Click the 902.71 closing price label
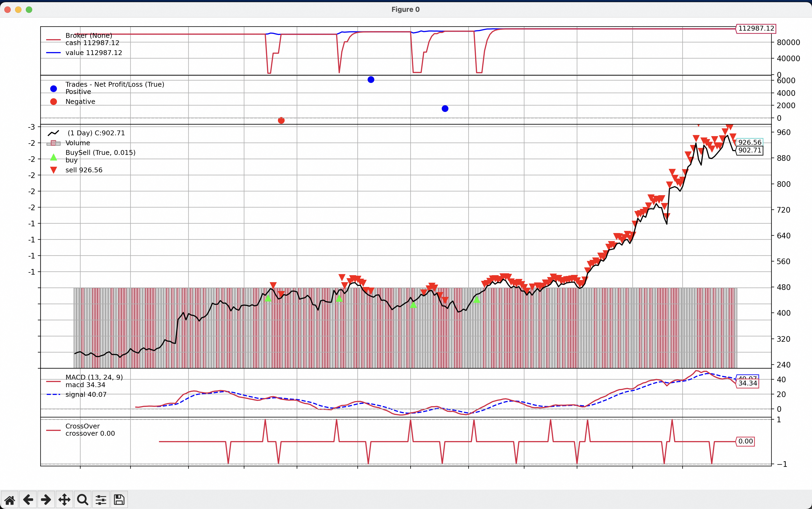812x509 pixels. [x=750, y=151]
